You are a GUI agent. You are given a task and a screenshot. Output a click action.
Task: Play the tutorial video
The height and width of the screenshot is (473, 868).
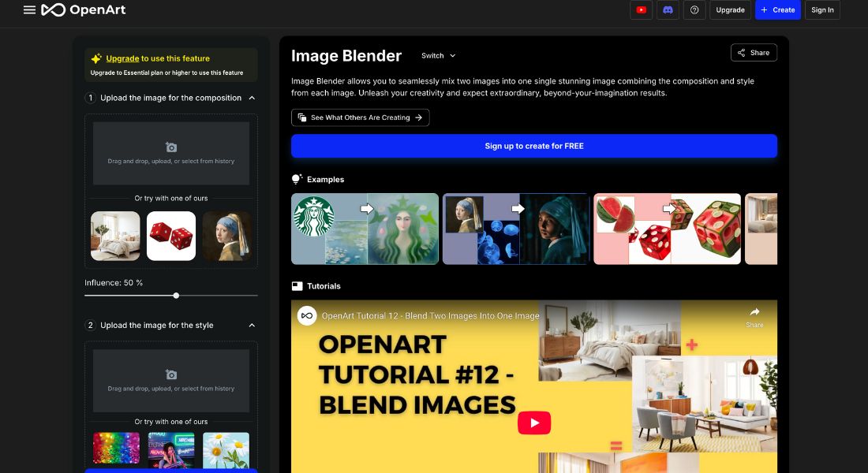pos(534,423)
